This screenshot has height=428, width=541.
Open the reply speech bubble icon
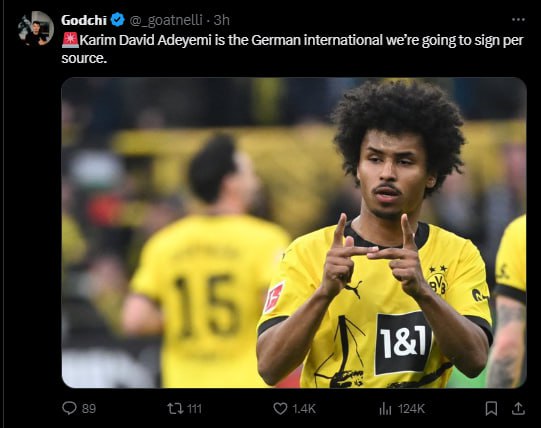pos(69,408)
